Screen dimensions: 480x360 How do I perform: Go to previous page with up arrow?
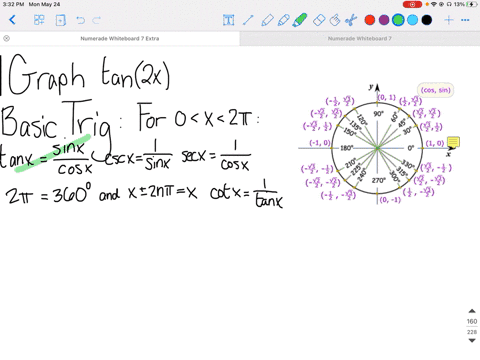(472, 311)
